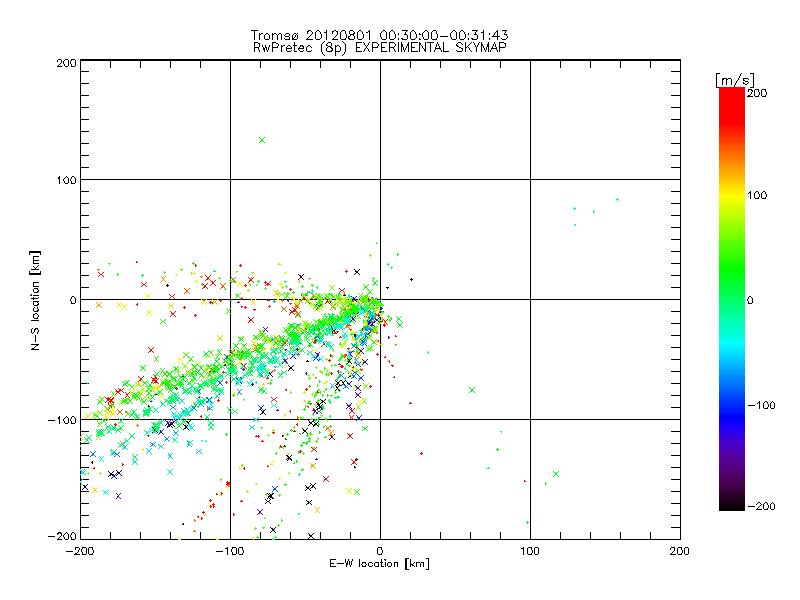This screenshot has width=800, height=600.
Task: Click the '-200' label at the bottom of the color bar
Action: [761, 506]
